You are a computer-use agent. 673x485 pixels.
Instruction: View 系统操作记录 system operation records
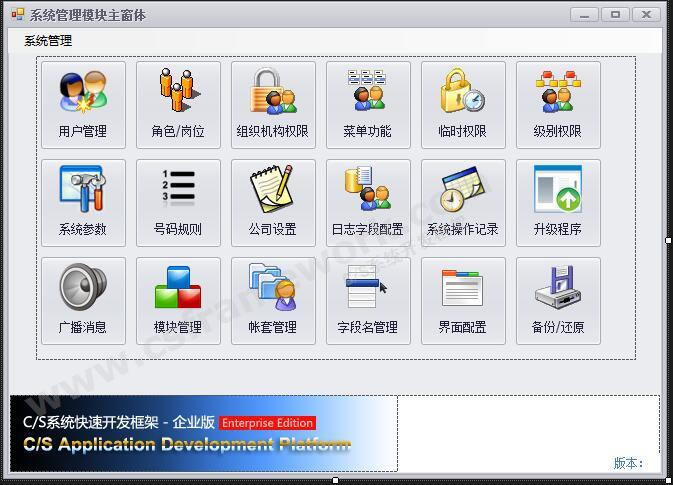coord(463,202)
